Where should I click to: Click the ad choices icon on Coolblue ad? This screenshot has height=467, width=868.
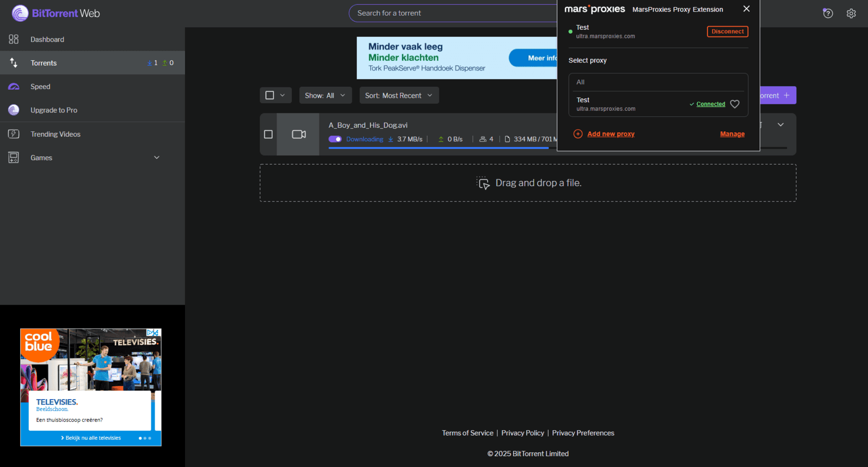click(x=153, y=332)
